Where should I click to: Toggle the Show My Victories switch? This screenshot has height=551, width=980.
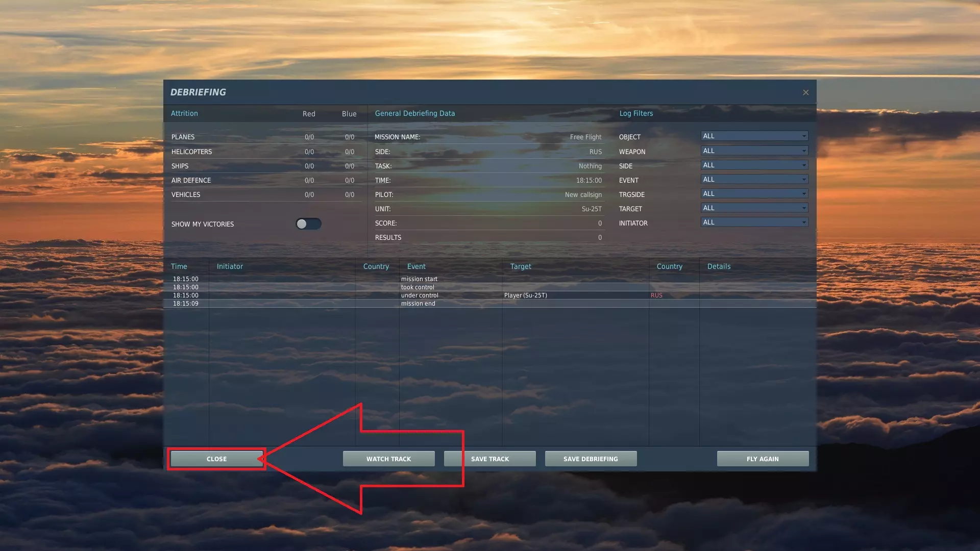[308, 224]
